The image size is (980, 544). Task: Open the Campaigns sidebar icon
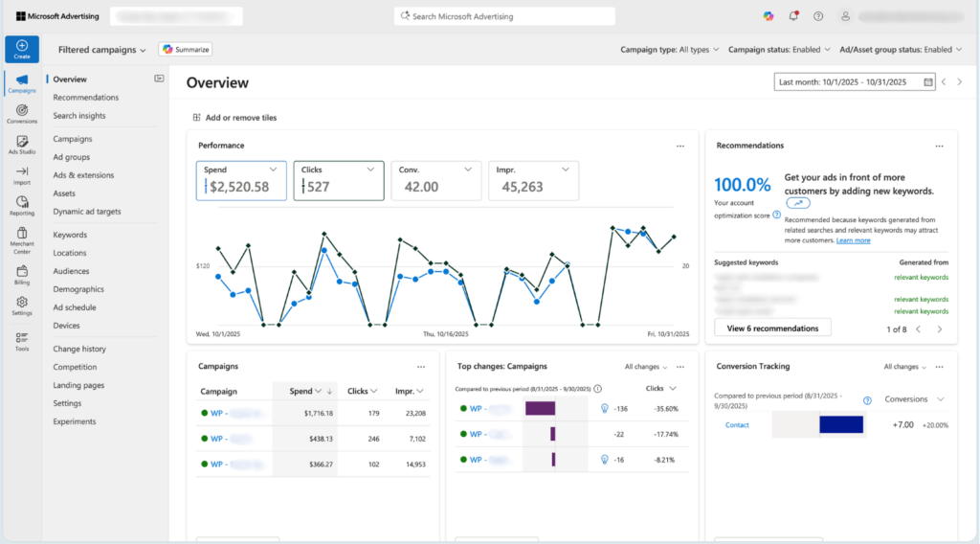(22, 83)
